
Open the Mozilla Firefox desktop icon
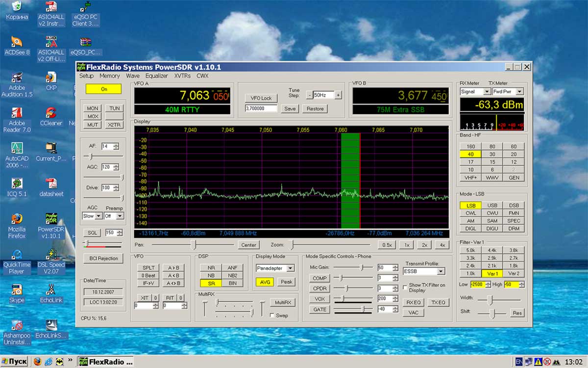17,219
